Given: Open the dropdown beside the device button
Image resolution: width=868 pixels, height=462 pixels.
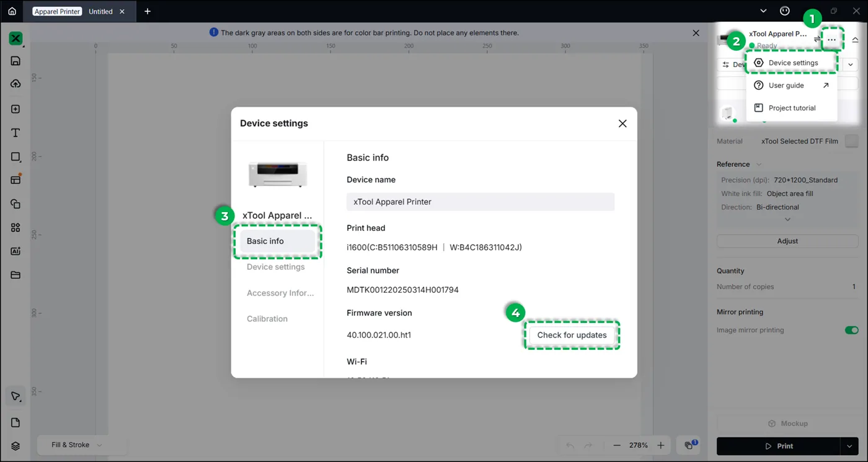Looking at the screenshot, I should (x=851, y=64).
